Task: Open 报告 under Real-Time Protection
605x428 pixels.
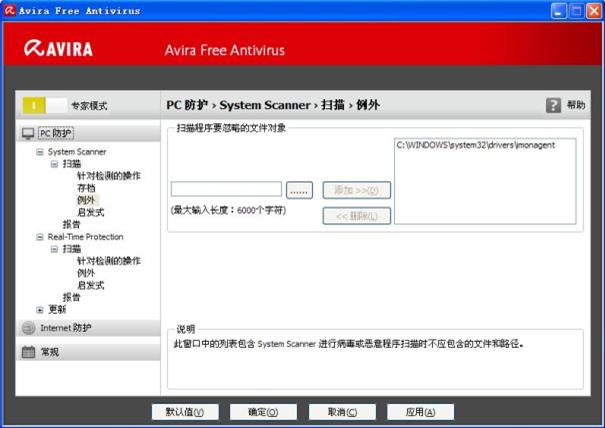Action: pos(72,297)
